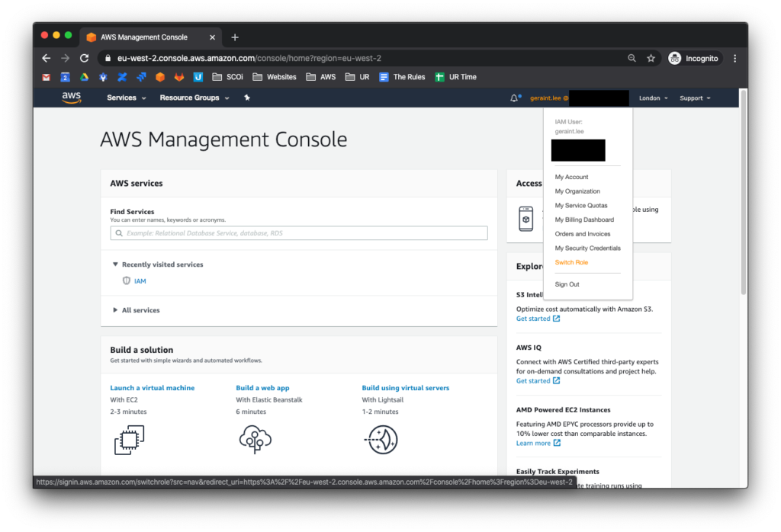Expand All services
This screenshot has width=781, height=532.
click(x=137, y=310)
